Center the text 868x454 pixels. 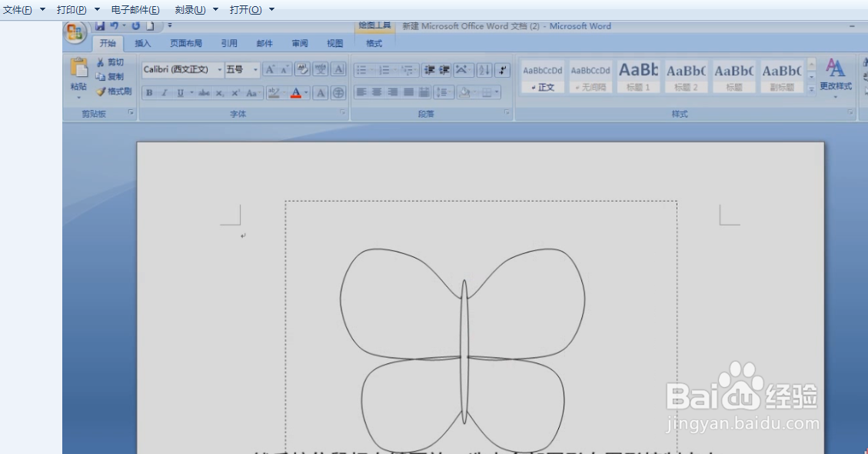[377, 92]
